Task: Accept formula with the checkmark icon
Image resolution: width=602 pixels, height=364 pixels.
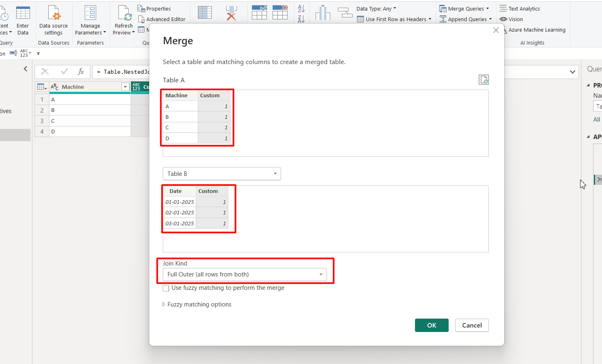Action: [x=64, y=72]
